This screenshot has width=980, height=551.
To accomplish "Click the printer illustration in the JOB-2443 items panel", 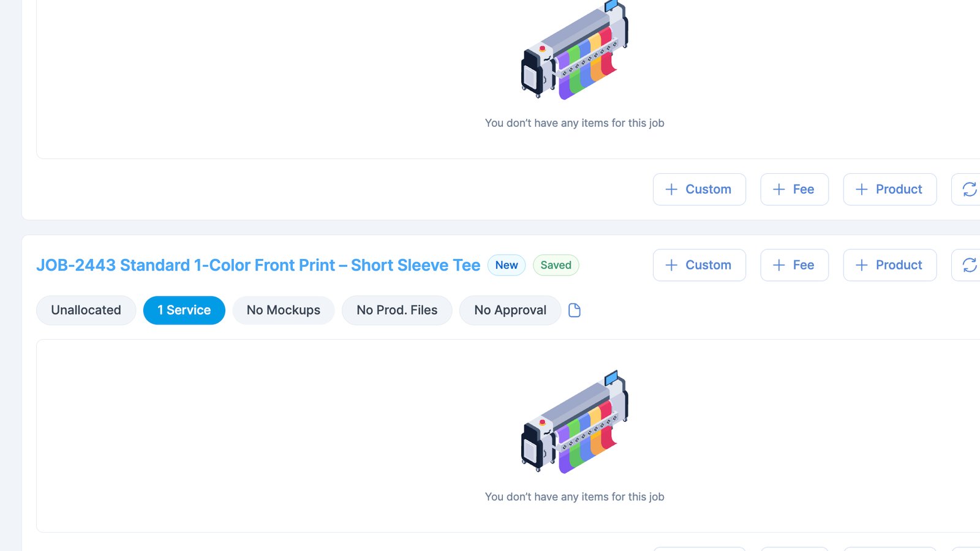I will pyautogui.click(x=575, y=422).
